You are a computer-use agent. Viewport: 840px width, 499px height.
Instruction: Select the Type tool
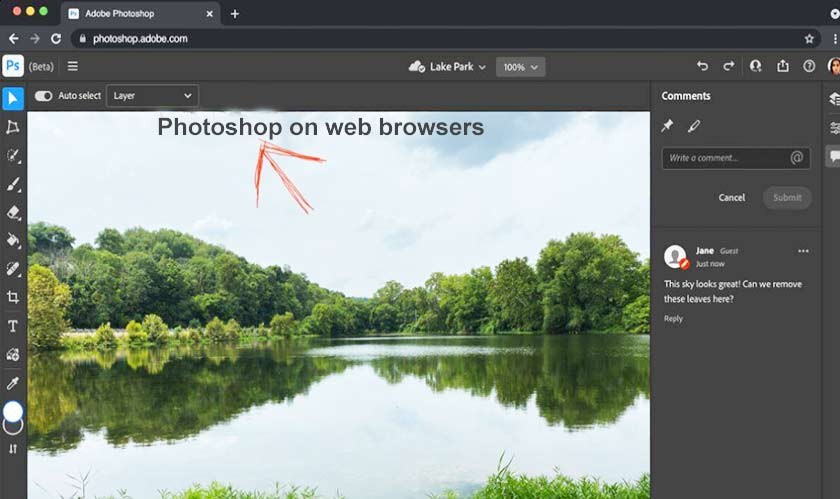[13, 326]
